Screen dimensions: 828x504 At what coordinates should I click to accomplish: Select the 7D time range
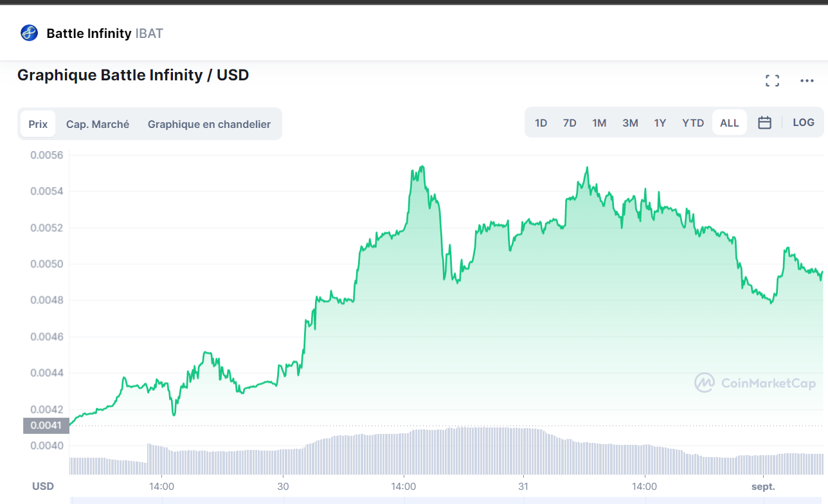coord(570,123)
